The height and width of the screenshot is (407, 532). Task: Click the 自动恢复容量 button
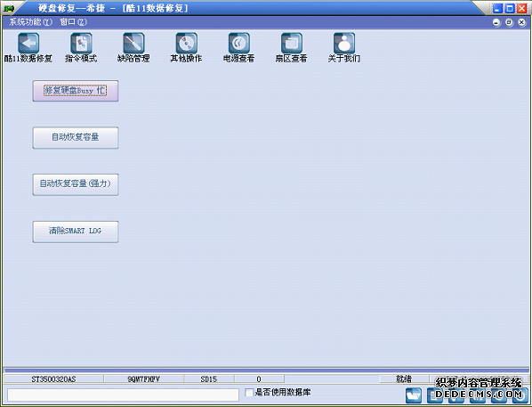click(76, 137)
